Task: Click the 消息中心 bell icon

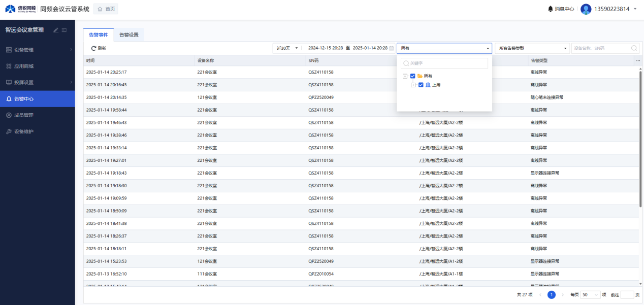Action: coord(550,9)
